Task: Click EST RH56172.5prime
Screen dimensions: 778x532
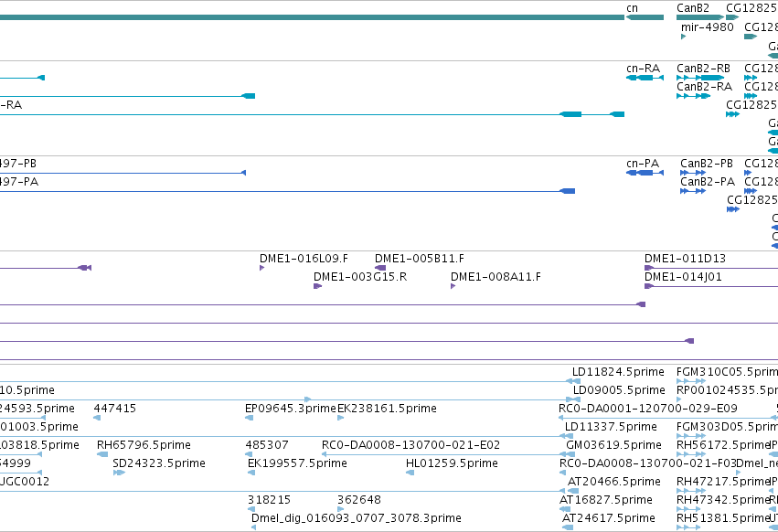Action: click(723, 446)
